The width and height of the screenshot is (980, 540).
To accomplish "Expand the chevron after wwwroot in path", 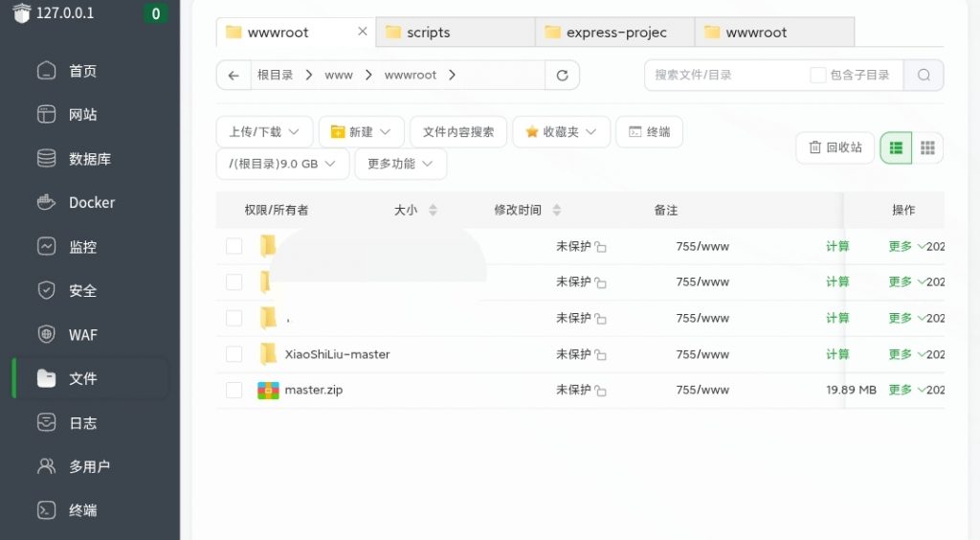I will 452,75.
